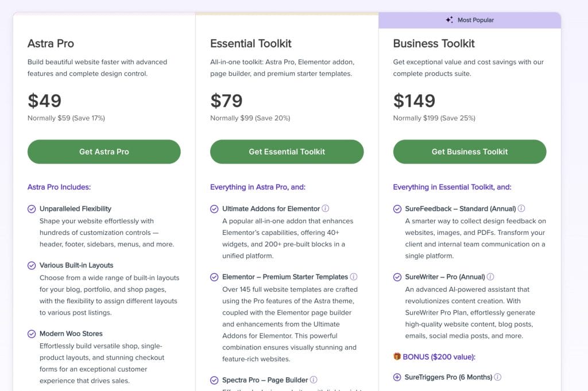The width and height of the screenshot is (588, 391).
Task: Click info icon beside SureFeedback Standard (Annual)
Action: coord(521,209)
